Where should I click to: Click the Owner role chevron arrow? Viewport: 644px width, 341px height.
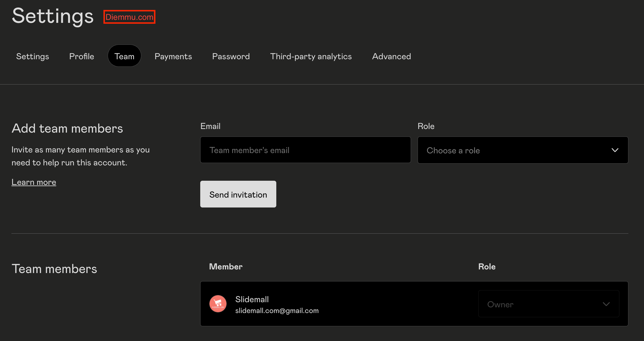point(606,304)
